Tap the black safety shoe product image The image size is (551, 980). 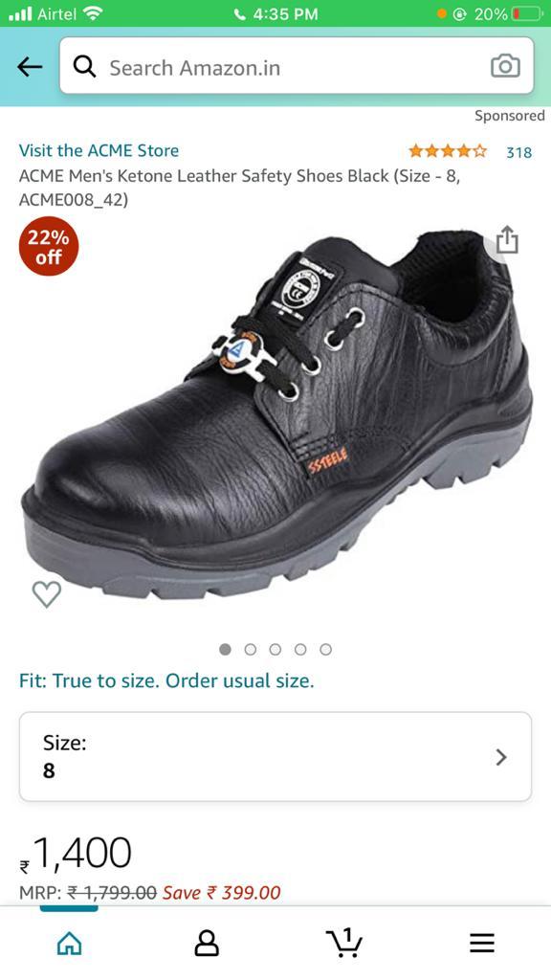tap(277, 413)
